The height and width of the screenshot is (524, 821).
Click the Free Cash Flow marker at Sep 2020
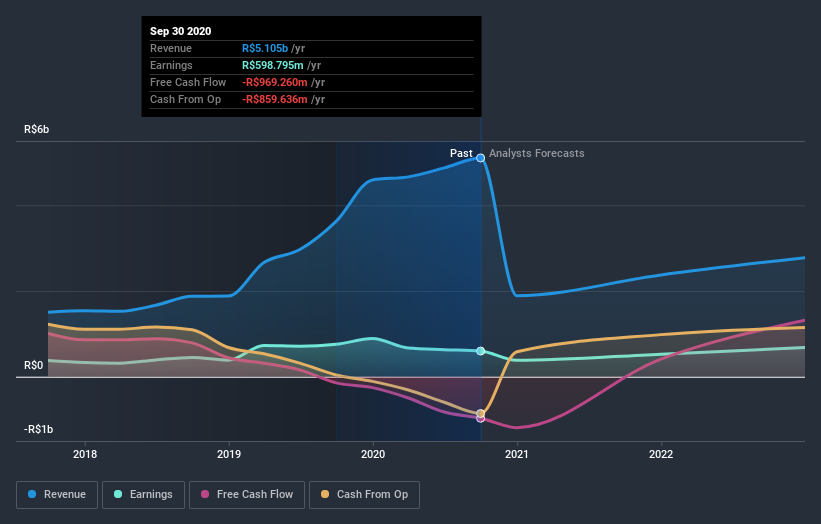click(x=481, y=418)
